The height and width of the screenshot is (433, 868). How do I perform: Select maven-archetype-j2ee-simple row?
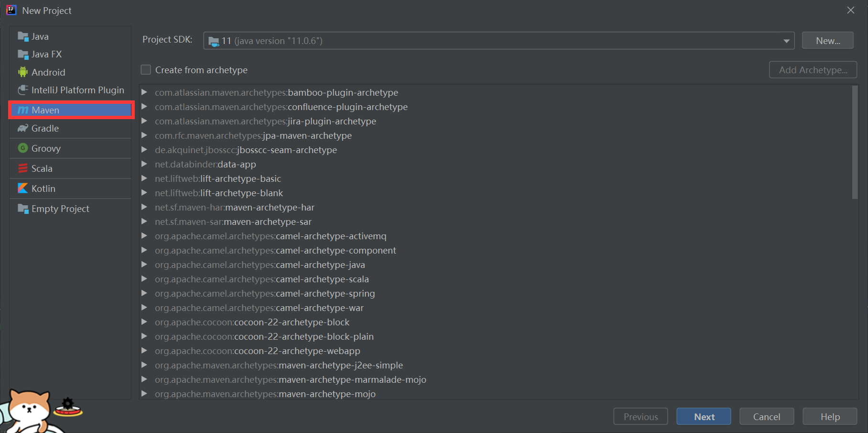495,365
